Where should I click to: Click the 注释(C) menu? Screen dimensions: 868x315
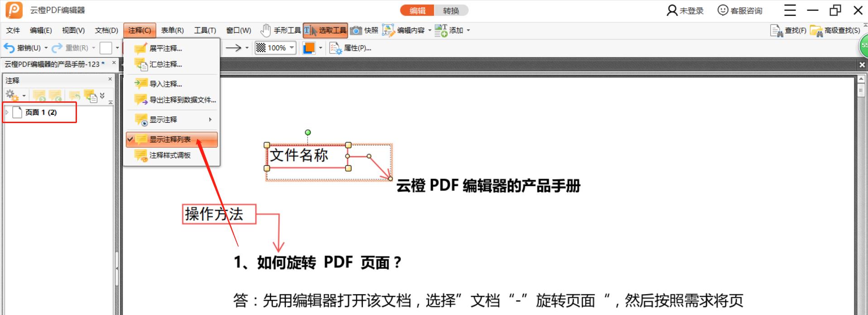pos(139,30)
